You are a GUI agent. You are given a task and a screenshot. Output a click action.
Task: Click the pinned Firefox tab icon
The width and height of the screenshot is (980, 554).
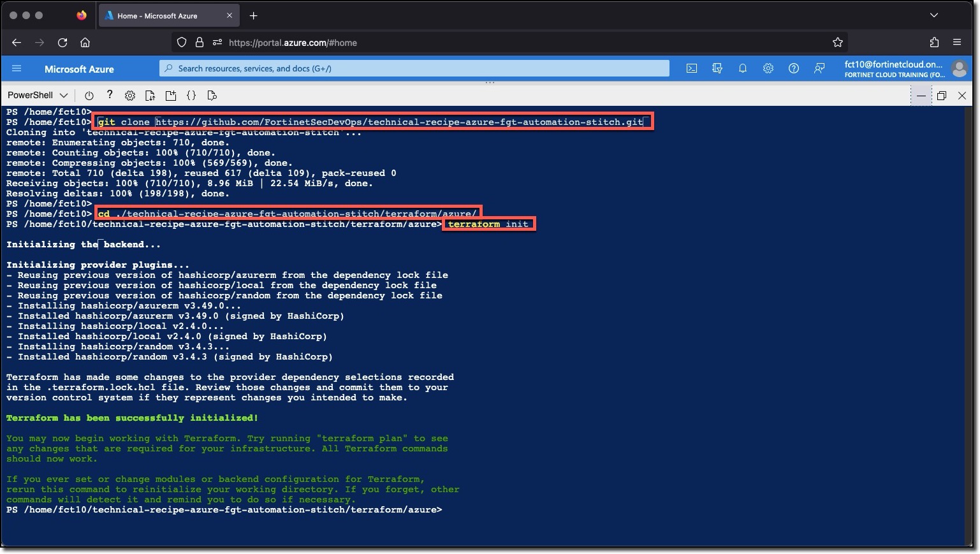click(82, 15)
